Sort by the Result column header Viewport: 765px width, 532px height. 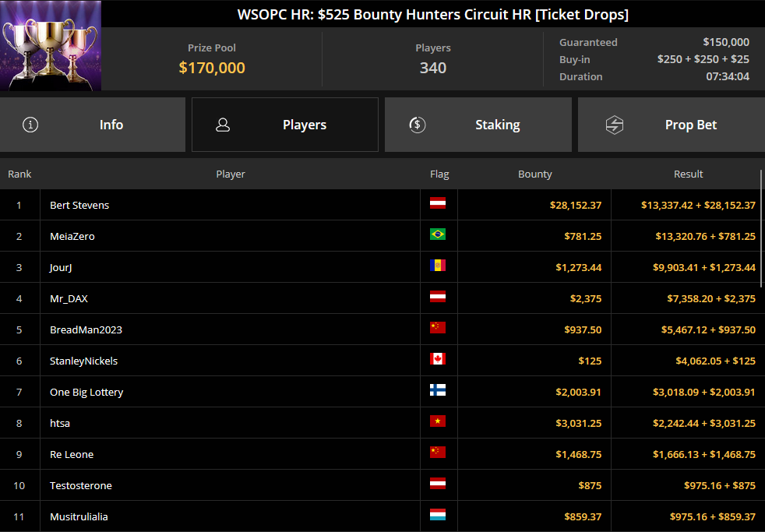point(688,174)
